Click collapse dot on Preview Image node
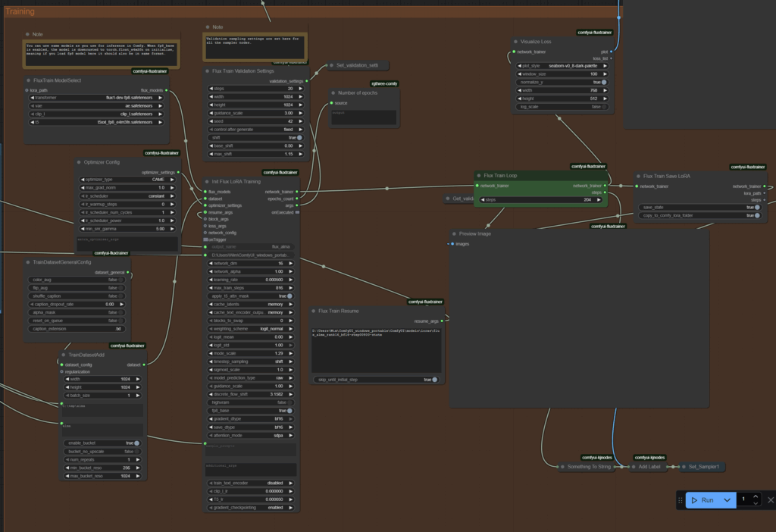The height and width of the screenshot is (532, 776). tap(455, 234)
